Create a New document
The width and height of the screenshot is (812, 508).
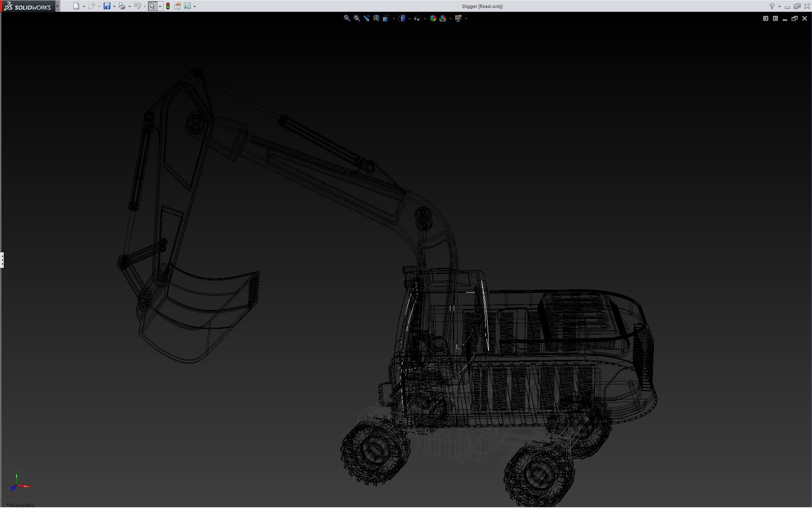(x=76, y=6)
